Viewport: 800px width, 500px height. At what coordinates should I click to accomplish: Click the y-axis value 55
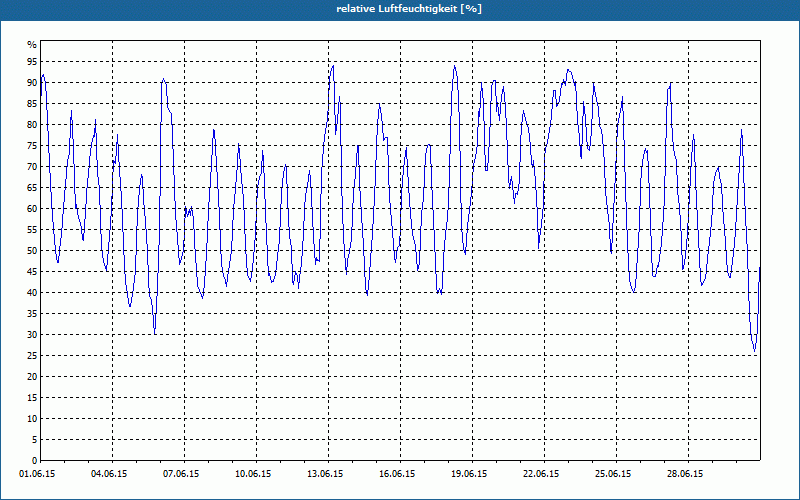click(32, 230)
